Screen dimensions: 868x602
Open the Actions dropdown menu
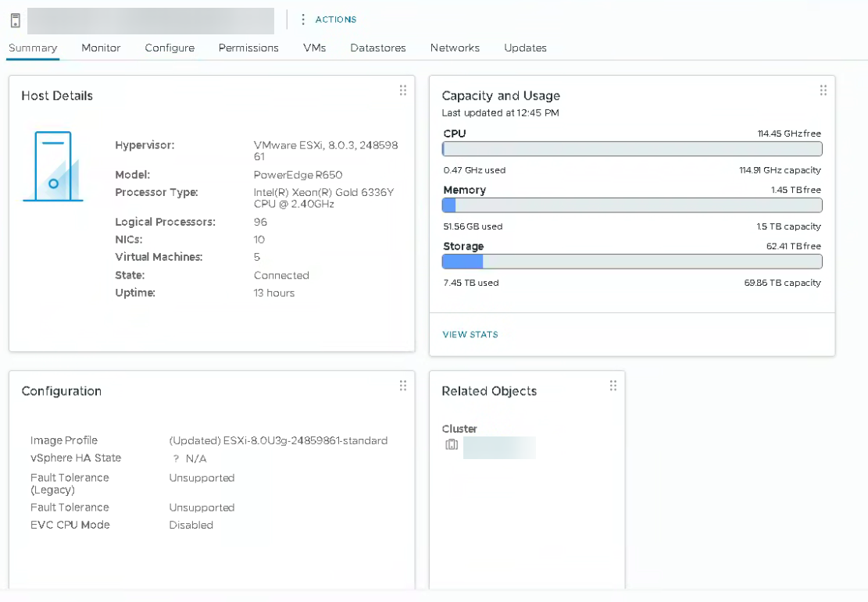point(328,20)
